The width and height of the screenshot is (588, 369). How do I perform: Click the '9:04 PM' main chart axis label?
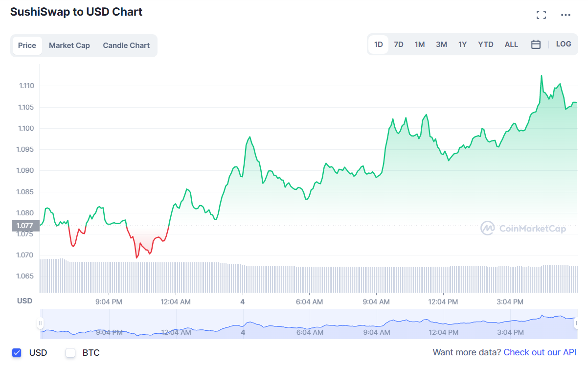coord(109,302)
